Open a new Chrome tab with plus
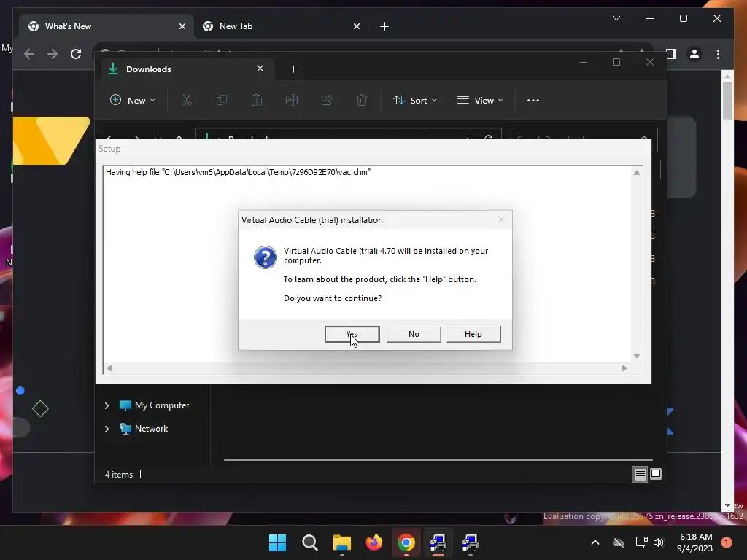 coord(384,26)
